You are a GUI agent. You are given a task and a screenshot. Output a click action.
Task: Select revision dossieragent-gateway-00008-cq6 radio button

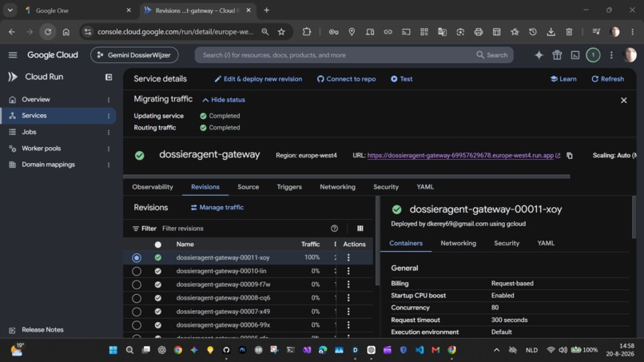(x=137, y=298)
